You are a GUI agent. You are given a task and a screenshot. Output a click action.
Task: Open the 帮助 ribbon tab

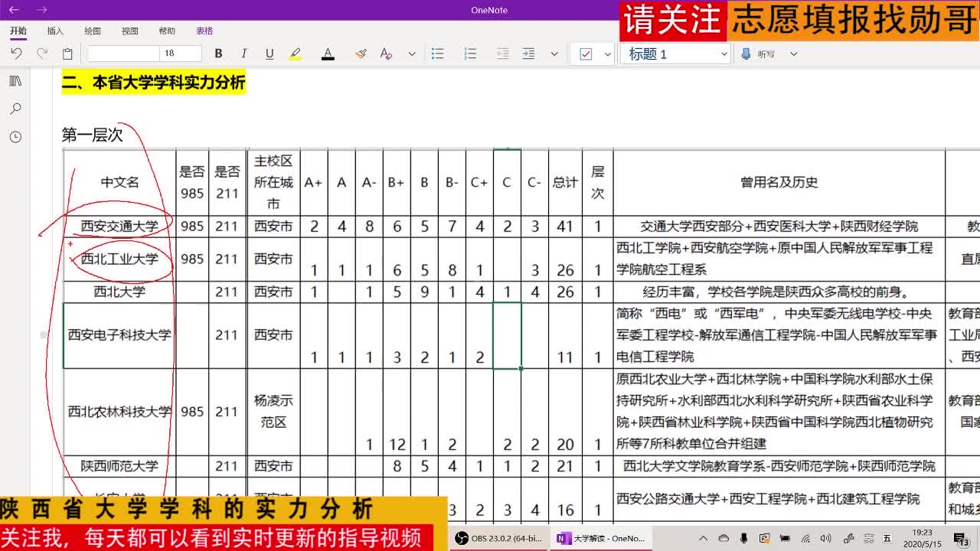click(x=167, y=31)
